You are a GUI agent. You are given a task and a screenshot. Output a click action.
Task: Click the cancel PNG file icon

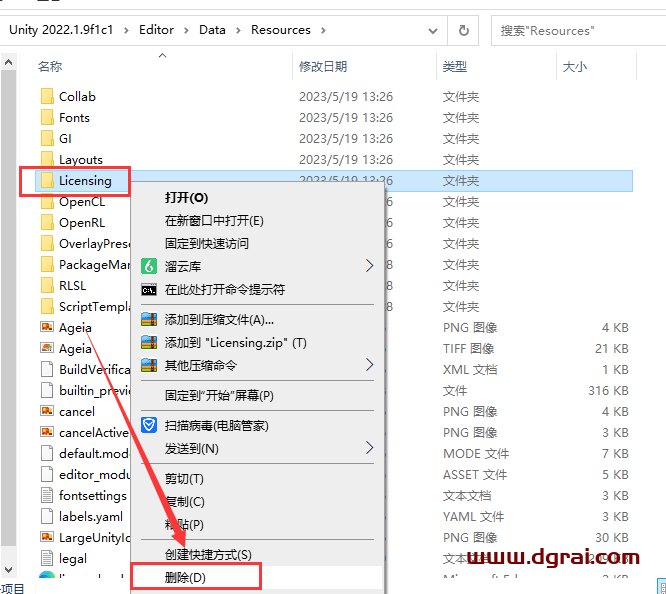coord(47,410)
